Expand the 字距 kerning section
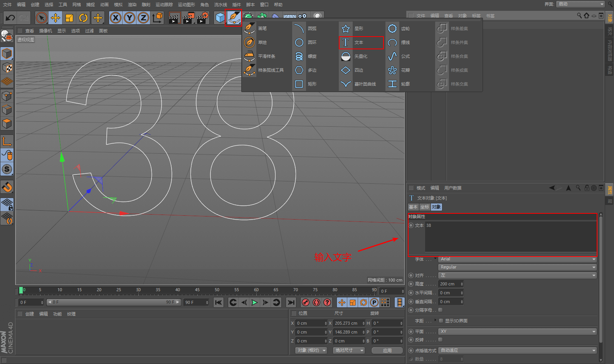The height and width of the screenshot is (364, 614). (436, 320)
